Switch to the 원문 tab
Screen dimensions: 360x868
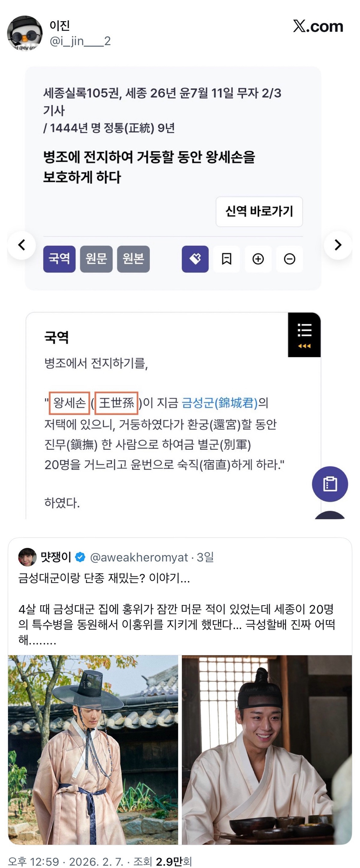pos(96,259)
